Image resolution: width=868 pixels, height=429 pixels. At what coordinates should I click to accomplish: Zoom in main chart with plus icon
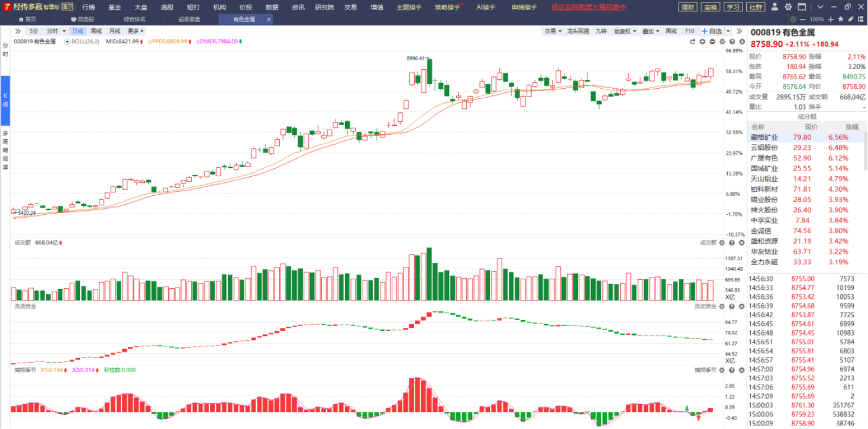702,41
